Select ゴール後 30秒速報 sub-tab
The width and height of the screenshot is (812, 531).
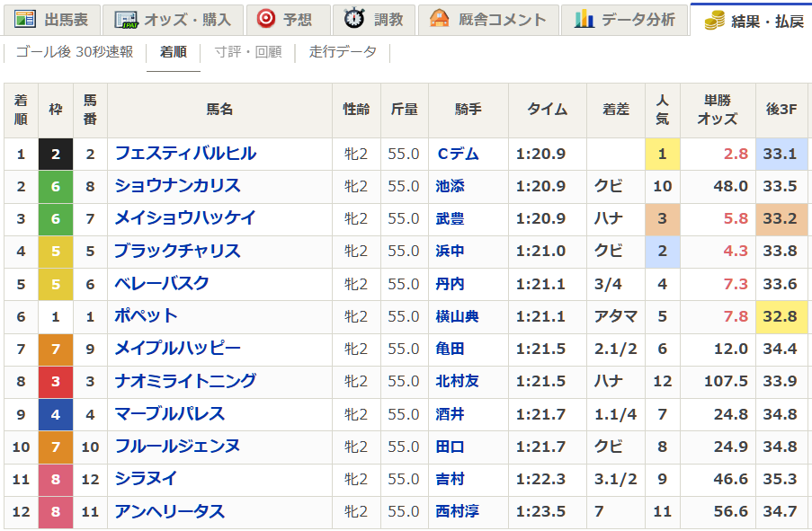click(75, 52)
